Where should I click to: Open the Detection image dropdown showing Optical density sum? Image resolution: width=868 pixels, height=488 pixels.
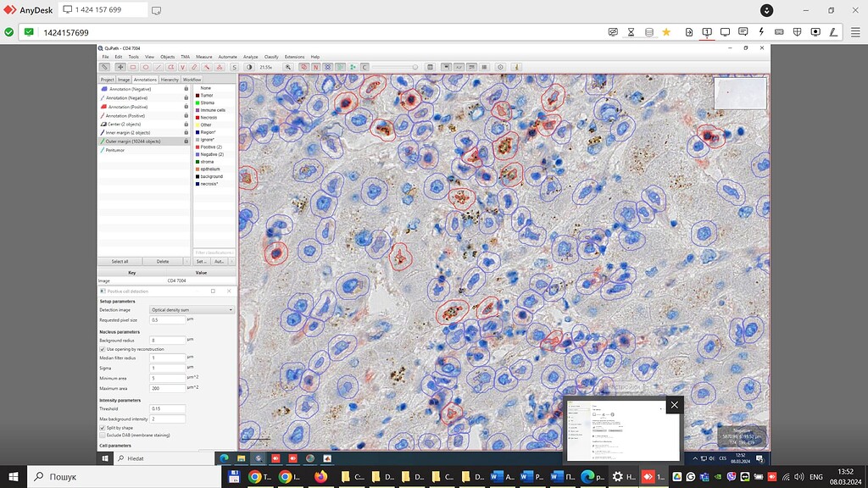tap(191, 309)
